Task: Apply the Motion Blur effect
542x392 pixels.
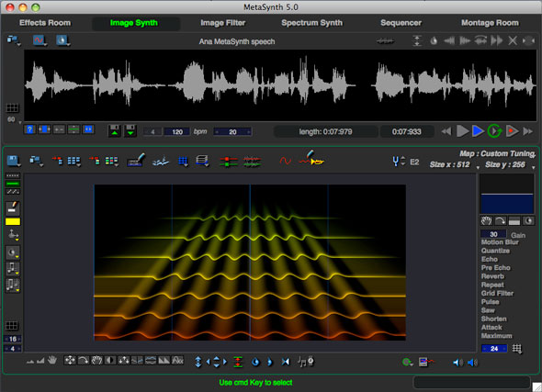Action: (500, 242)
